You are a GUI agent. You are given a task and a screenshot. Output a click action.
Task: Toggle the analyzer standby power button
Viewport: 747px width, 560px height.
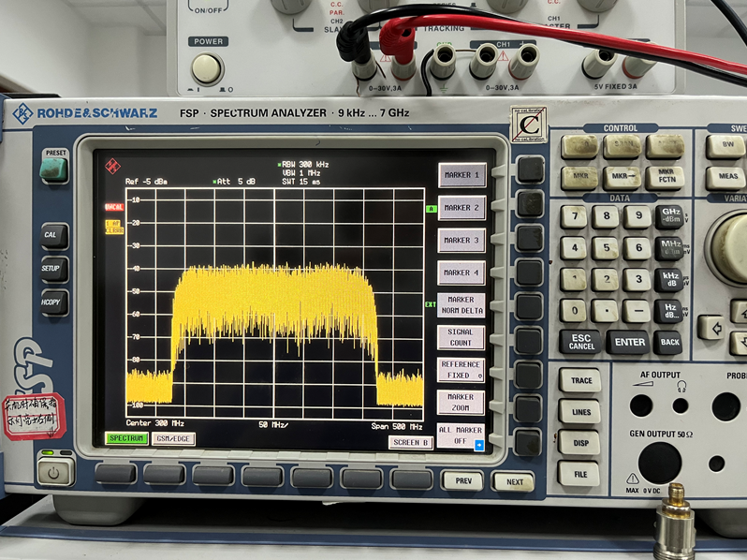55,472
